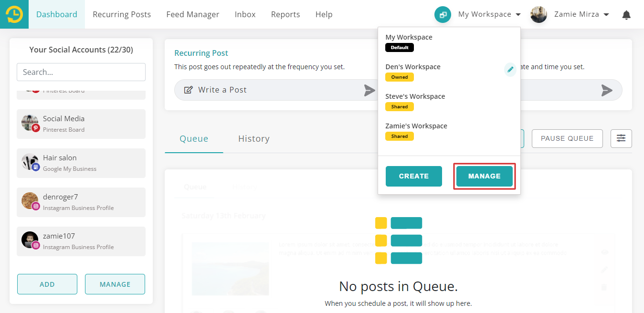Click the Instagram badge on denroger7
644x313 pixels.
pyautogui.click(x=36, y=206)
